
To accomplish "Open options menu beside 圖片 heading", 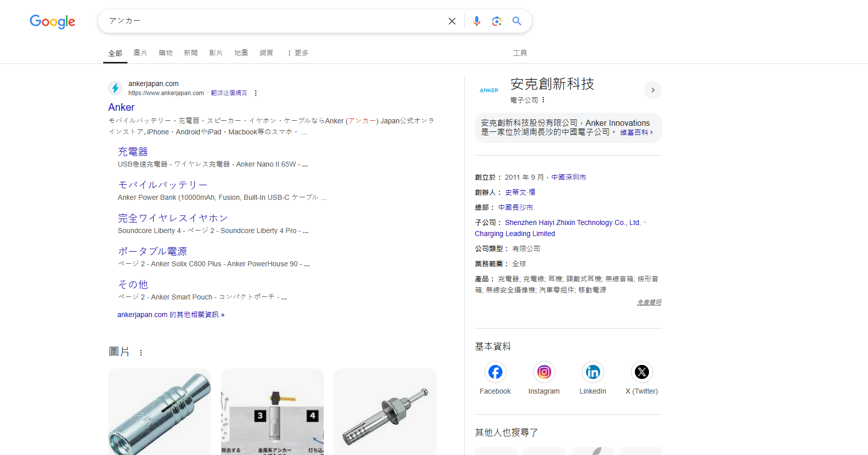I will coord(141,353).
